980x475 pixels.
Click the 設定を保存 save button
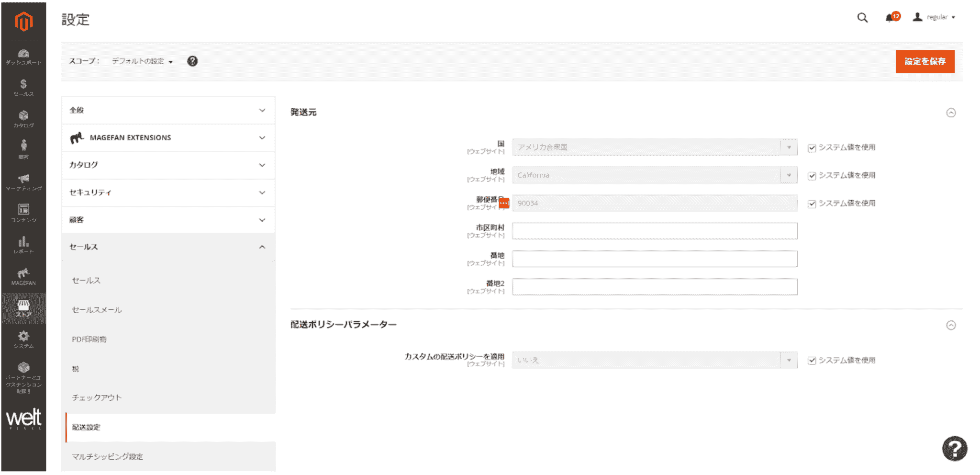click(925, 61)
